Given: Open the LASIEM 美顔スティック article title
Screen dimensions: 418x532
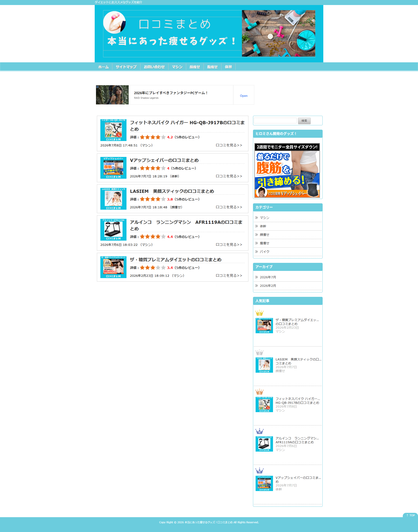Looking at the screenshot, I should point(172,191).
